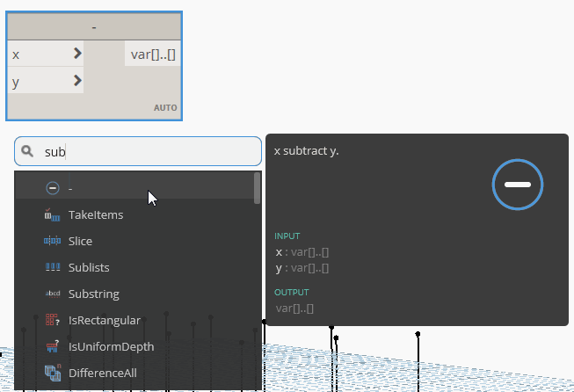Image resolution: width=574 pixels, height=392 pixels.
Task: Expand the x input port chevron
Action: point(77,54)
